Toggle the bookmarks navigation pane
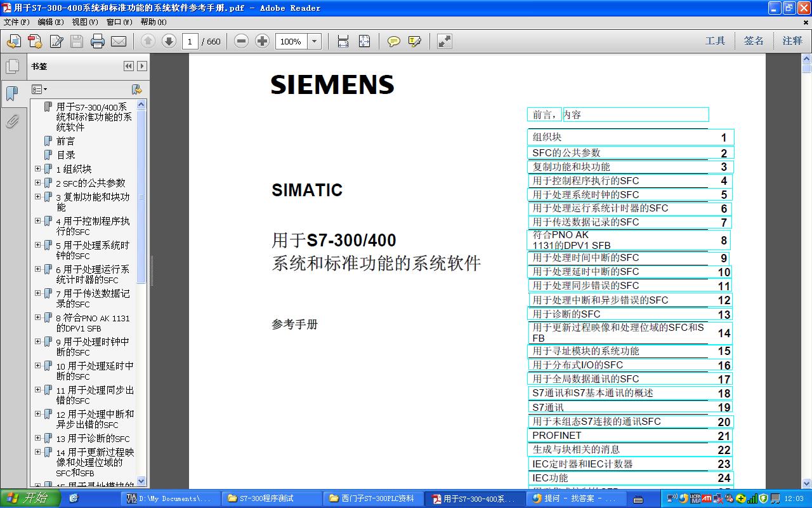Image resolution: width=812 pixels, height=508 pixels. click(12, 94)
